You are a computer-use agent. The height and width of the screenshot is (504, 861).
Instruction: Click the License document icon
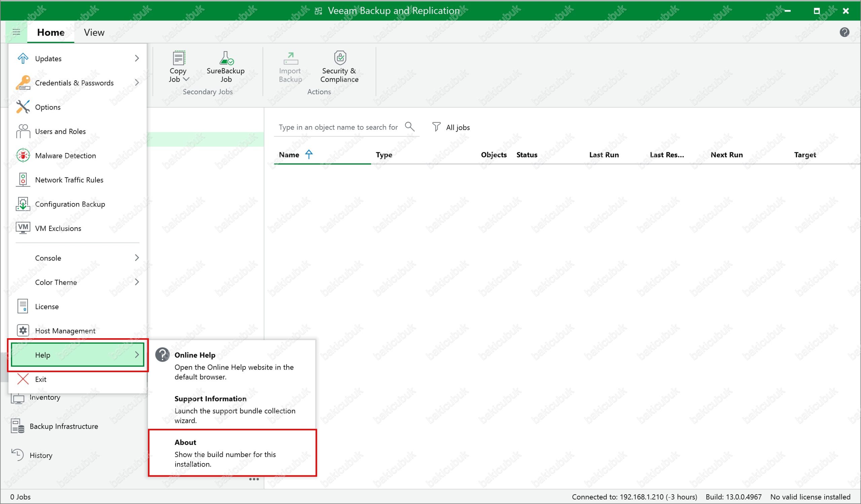(23, 306)
